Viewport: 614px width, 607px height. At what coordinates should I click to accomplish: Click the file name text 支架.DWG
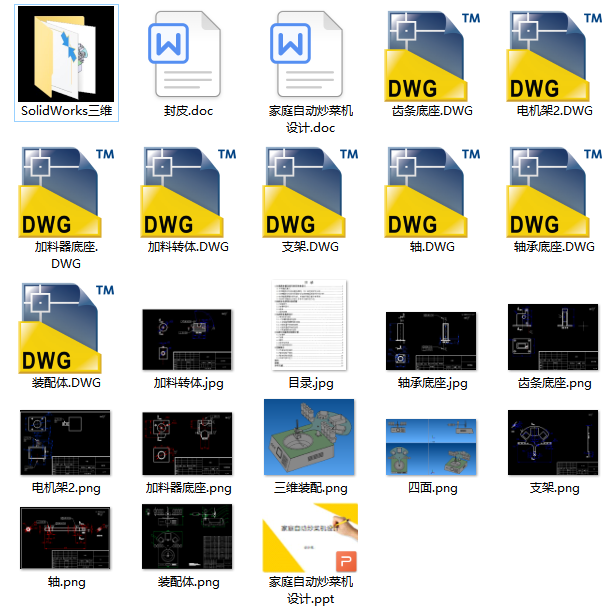(310, 247)
